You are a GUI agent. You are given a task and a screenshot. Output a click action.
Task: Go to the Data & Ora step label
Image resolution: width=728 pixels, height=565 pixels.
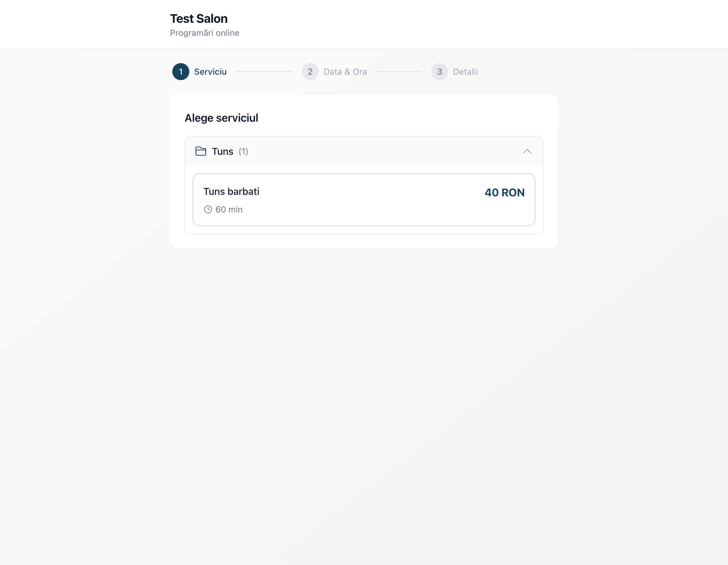point(345,72)
